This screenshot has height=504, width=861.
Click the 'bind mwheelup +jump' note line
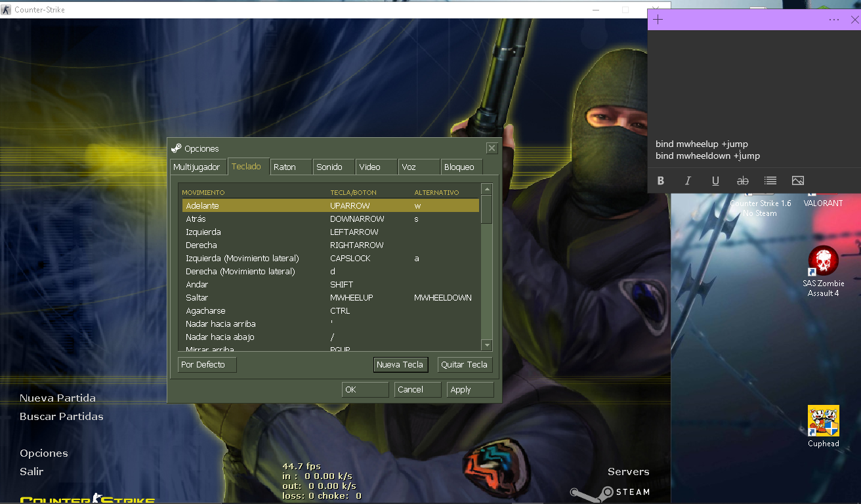coord(702,144)
